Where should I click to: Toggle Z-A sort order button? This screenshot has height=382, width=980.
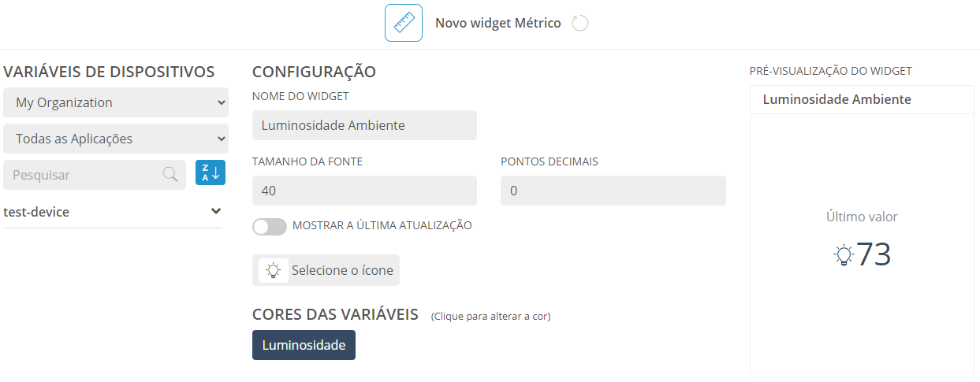211,172
